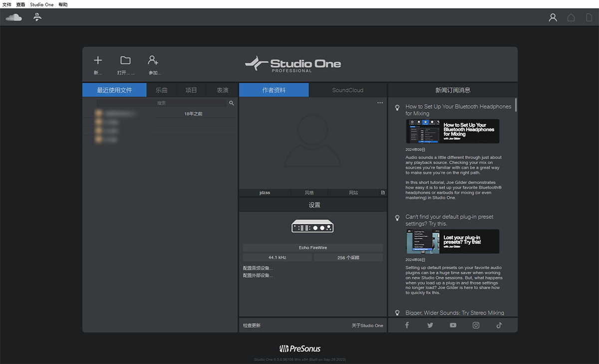599x364 pixels.
Task: Open article Can't find your default plug-in preset settings
Action: click(x=449, y=220)
